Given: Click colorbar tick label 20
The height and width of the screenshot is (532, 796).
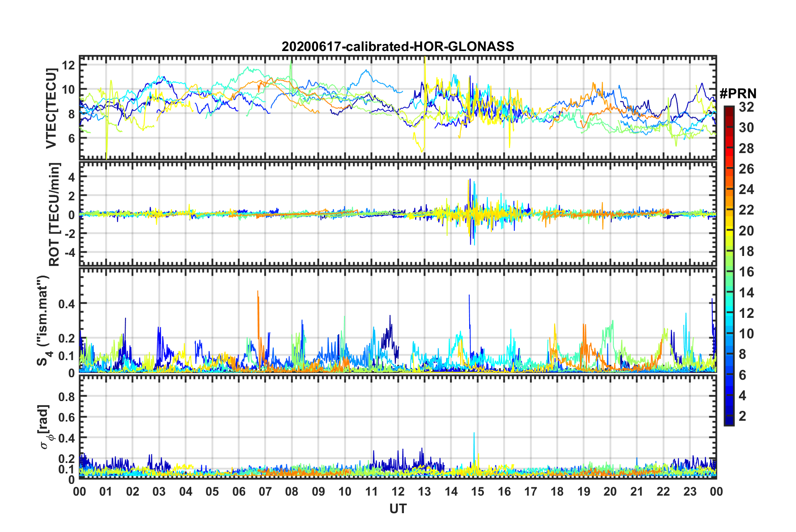Looking at the screenshot, I should pyautogui.click(x=746, y=231).
